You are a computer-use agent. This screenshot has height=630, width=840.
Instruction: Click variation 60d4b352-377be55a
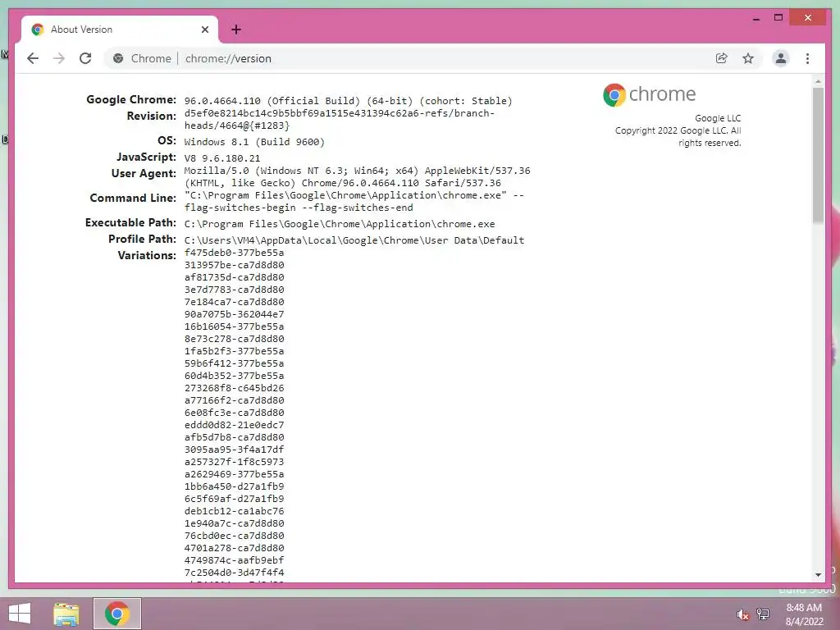point(234,376)
